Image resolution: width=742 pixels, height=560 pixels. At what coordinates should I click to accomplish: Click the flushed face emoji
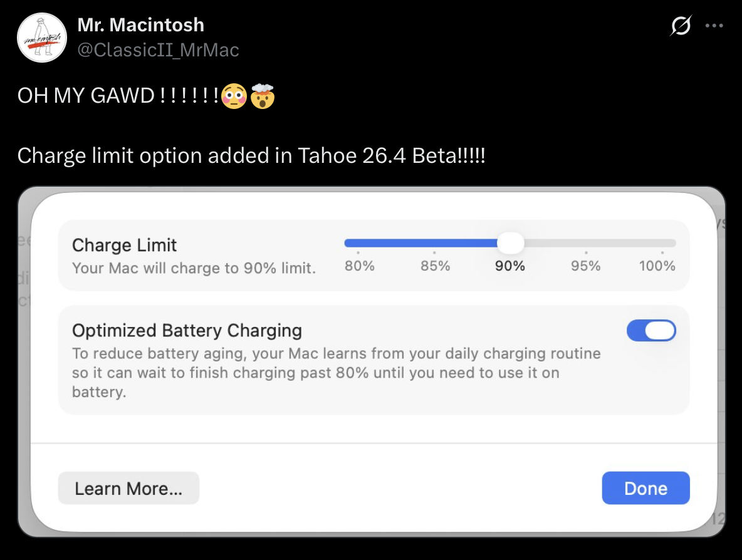click(234, 96)
